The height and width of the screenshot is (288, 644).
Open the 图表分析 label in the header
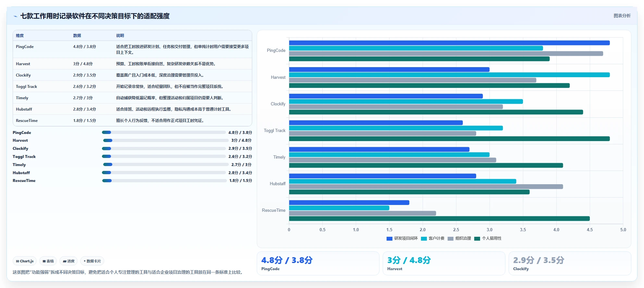tap(622, 16)
